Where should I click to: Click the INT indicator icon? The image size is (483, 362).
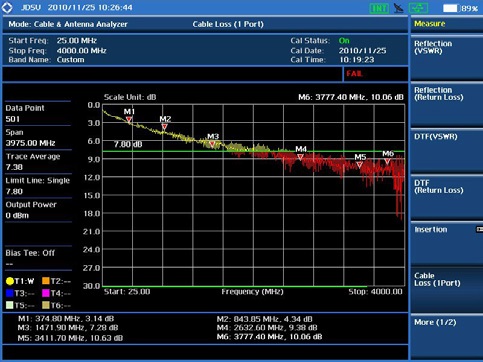click(379, 8)
